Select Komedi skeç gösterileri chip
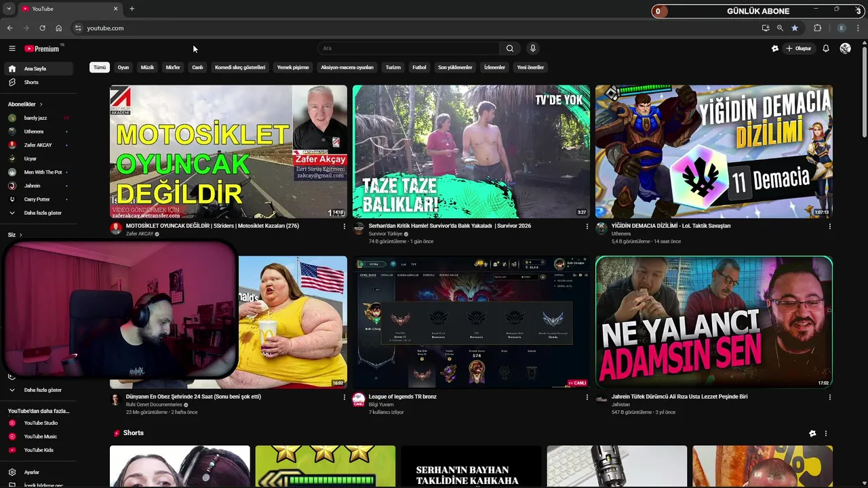The height and width of the screenshot is (488, 868). click(x=240, y=67)
